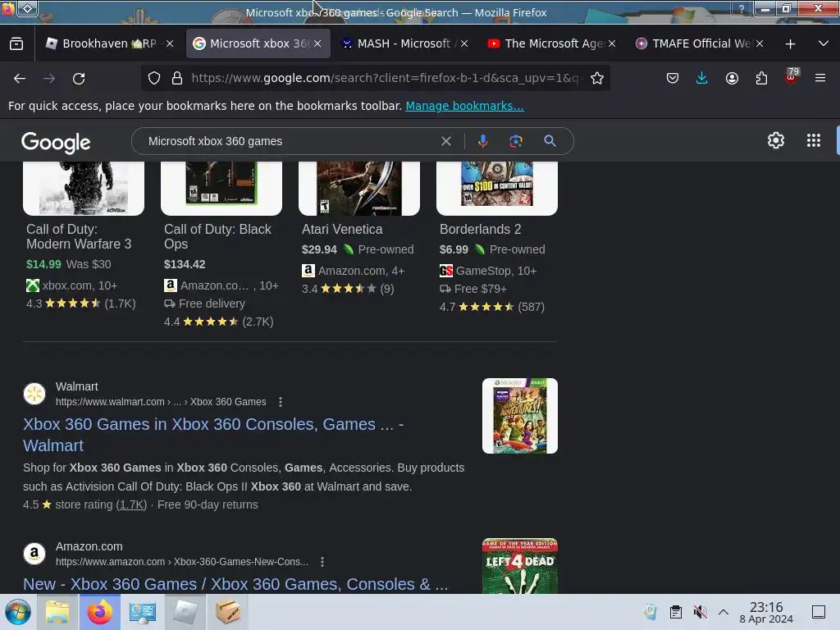Open file manager from taskbar
This screenshot has width=840, height=630.
click(x=57, y=612)
